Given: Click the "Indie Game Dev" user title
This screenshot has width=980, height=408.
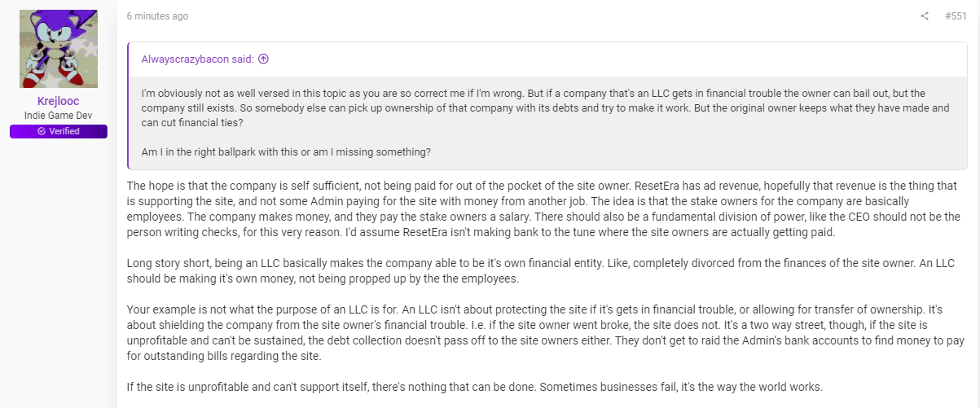Looking at the screenshot, I should [x=58, y=116].
